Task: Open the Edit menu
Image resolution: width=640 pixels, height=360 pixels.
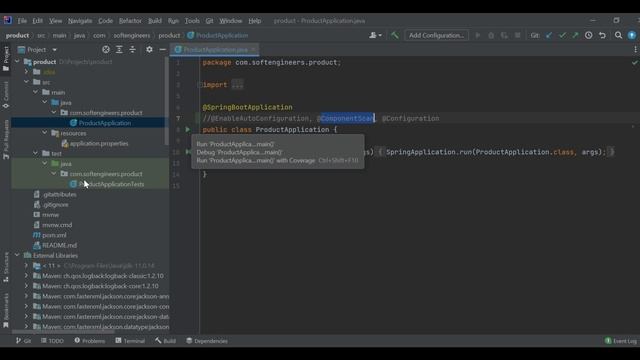Action: click(x=38, y=21)
